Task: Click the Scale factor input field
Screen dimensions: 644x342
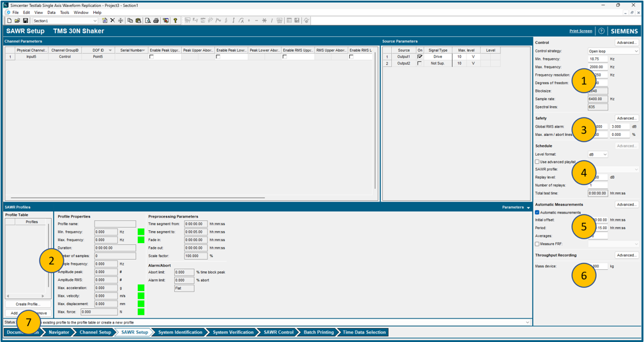Action: (195, 256)
